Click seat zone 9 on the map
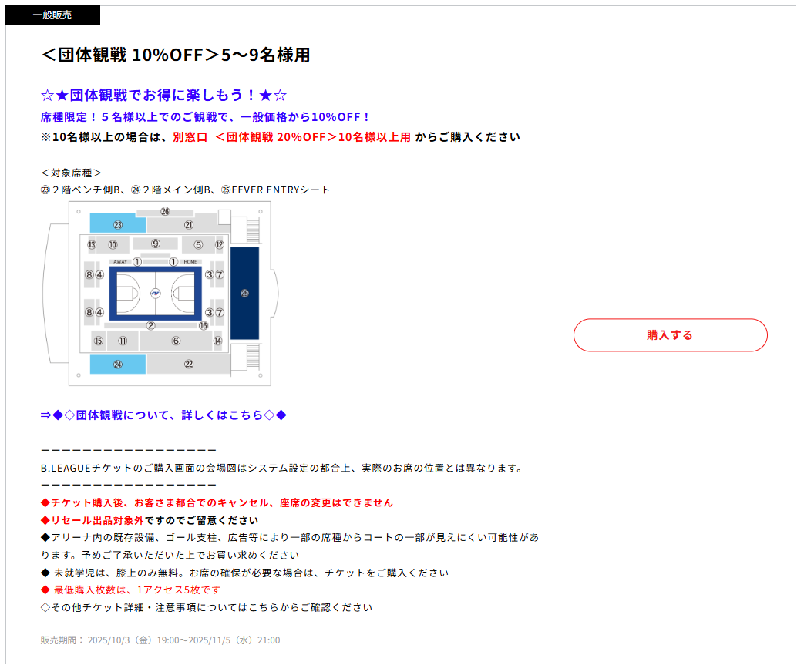The width and height of the screenshot is (804, 672). coord(156,244)
